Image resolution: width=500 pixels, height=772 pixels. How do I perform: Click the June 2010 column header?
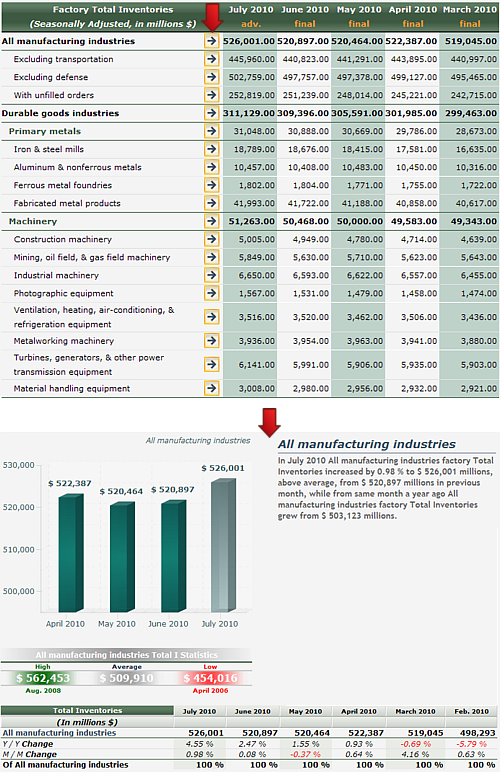(x=305, y=9)
